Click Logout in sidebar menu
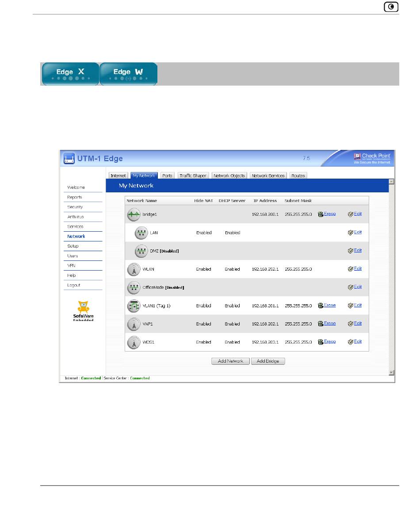420x520 pixels. 73,285
